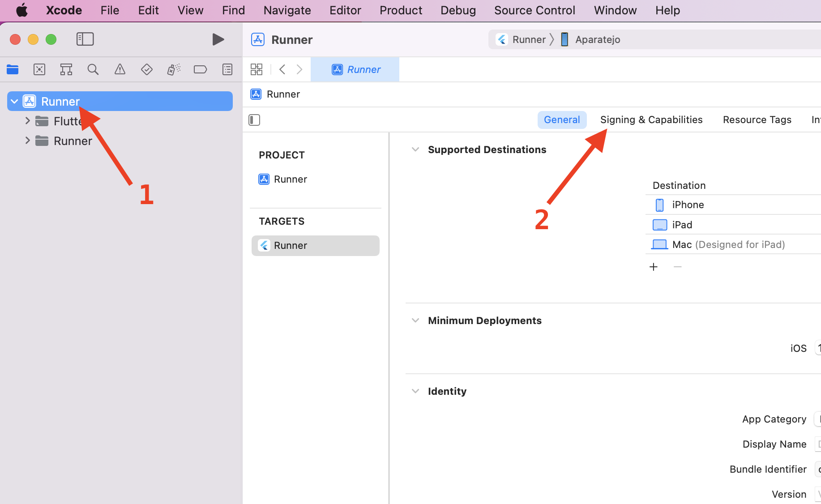821x504 pixels.
Task: Select the iPhone destination row
Action: 733,205
